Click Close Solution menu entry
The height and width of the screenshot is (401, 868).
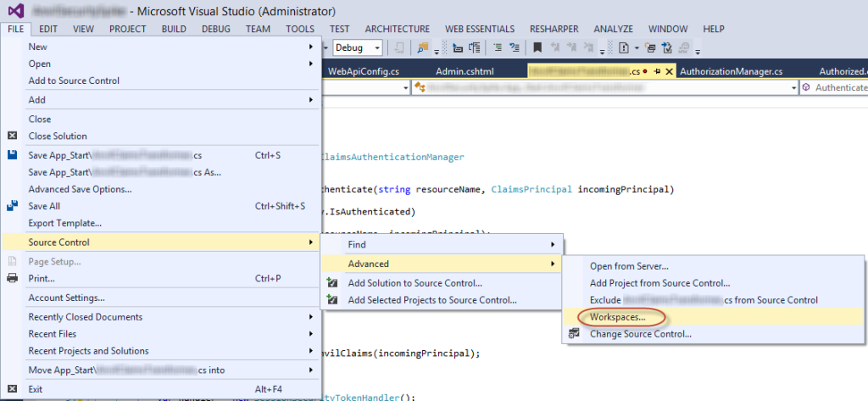click(x=58, y=136)
